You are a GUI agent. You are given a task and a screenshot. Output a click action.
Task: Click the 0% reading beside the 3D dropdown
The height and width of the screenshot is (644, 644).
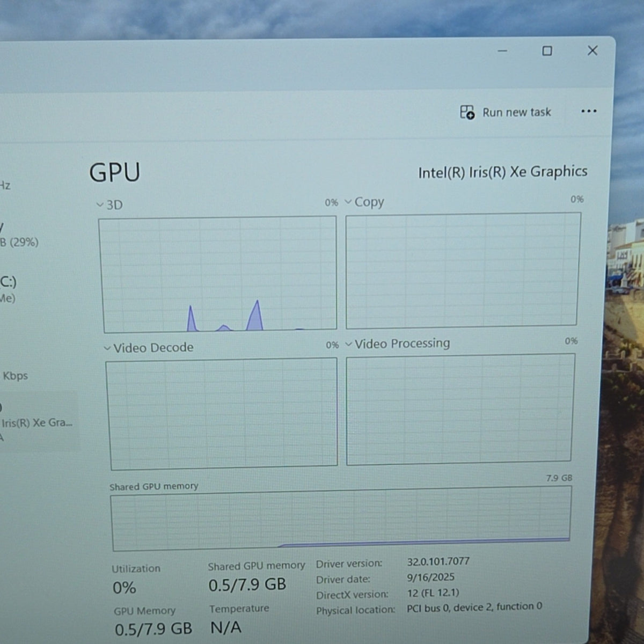point(331,203)
